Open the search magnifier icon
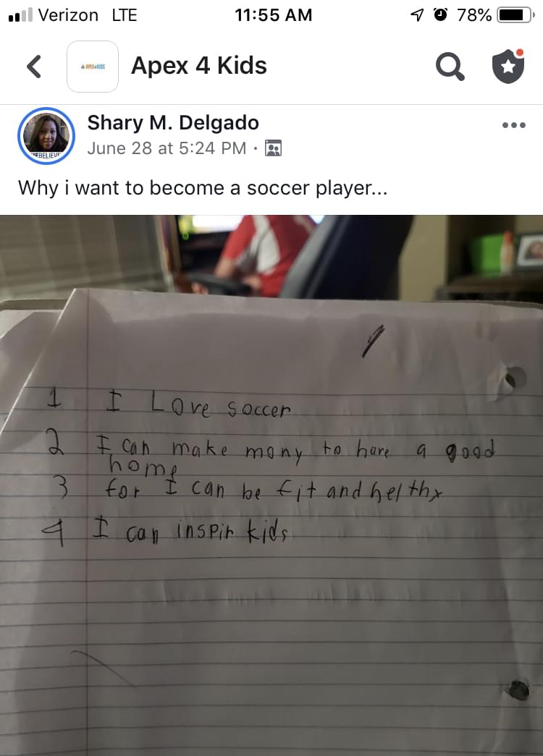This screenshot has width=543, height=756. (x=450, y=66)
